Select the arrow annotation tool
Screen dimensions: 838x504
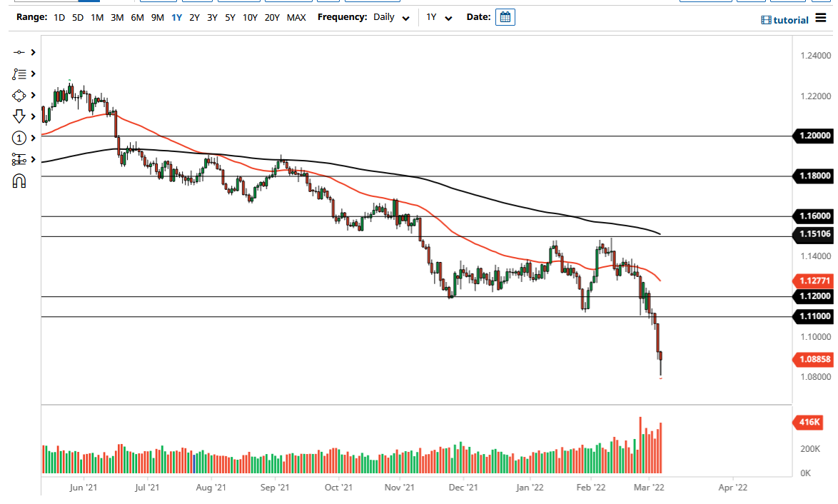pyautogui.click(x=19, y=116)
